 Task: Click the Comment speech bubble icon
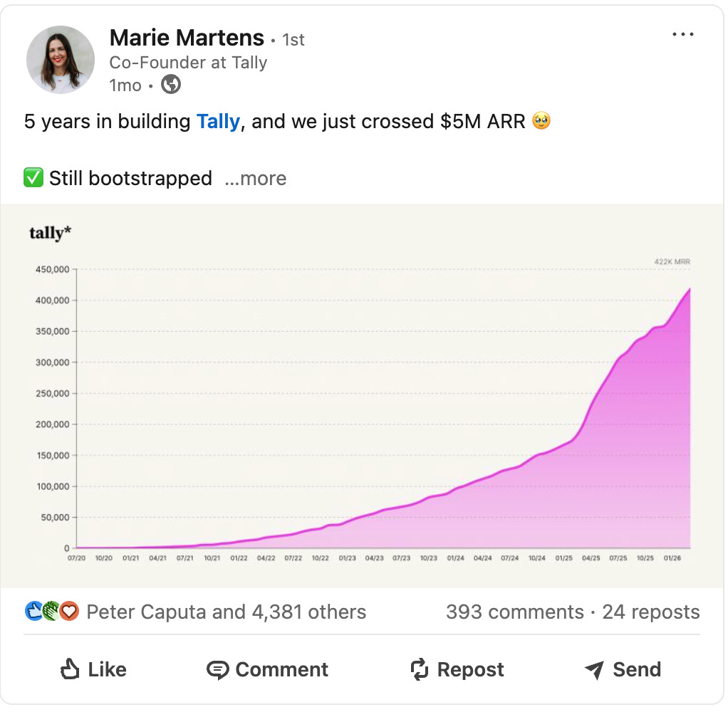point(218,670)
